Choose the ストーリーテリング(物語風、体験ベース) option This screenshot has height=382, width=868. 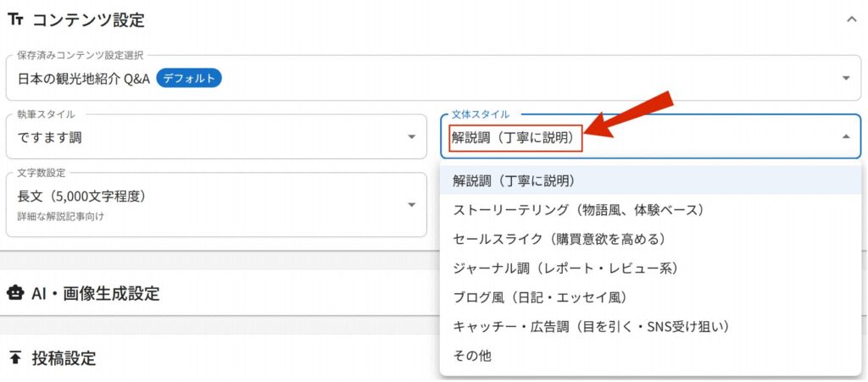coord(579,209)
